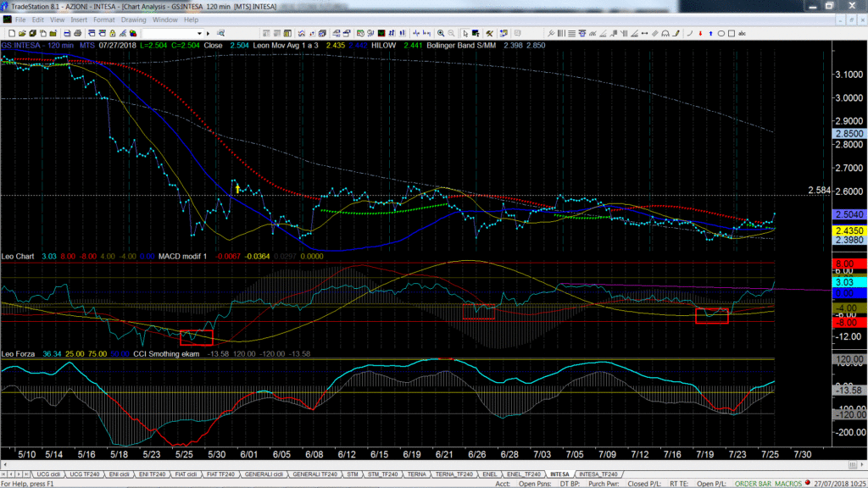Viewport: 868px width, 488px height.
Task: Click the Zoom Out magnifier icon
Action: [x=451, y=34]
